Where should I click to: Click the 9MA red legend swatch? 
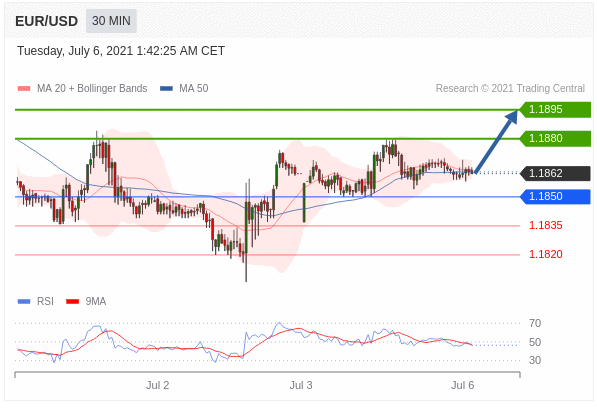(x=72, y=302)
